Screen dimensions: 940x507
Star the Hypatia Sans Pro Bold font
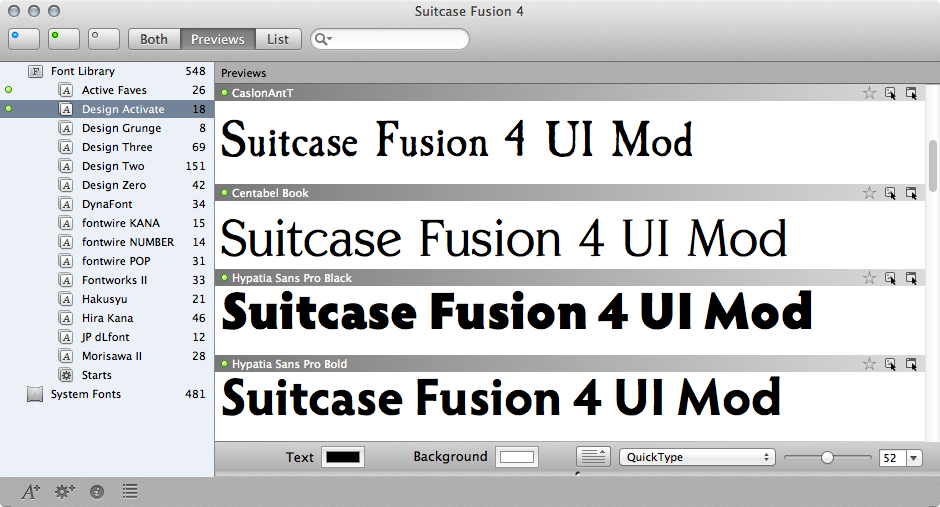[869, 364]
